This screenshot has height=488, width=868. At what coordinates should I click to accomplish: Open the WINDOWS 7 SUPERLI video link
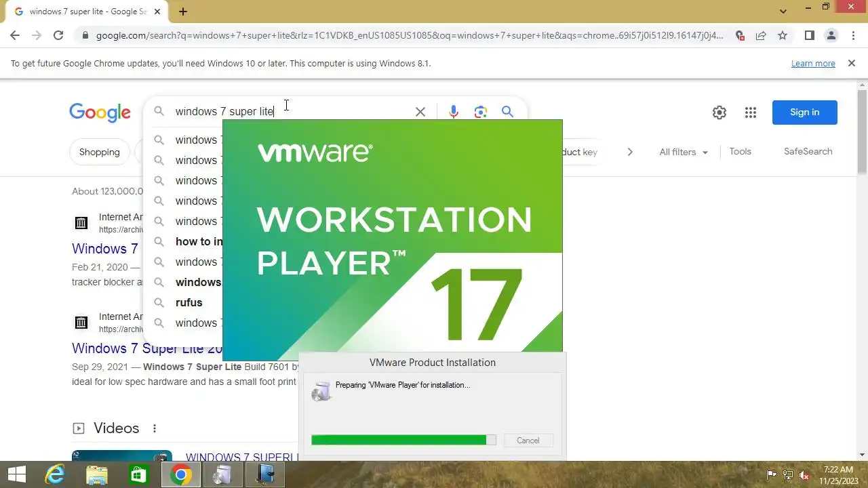242,457
